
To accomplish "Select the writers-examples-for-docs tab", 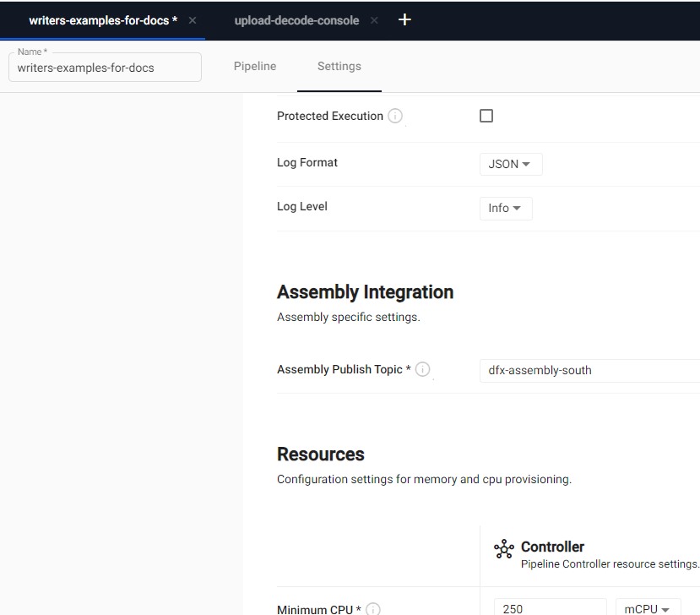I will pos(103,20).
